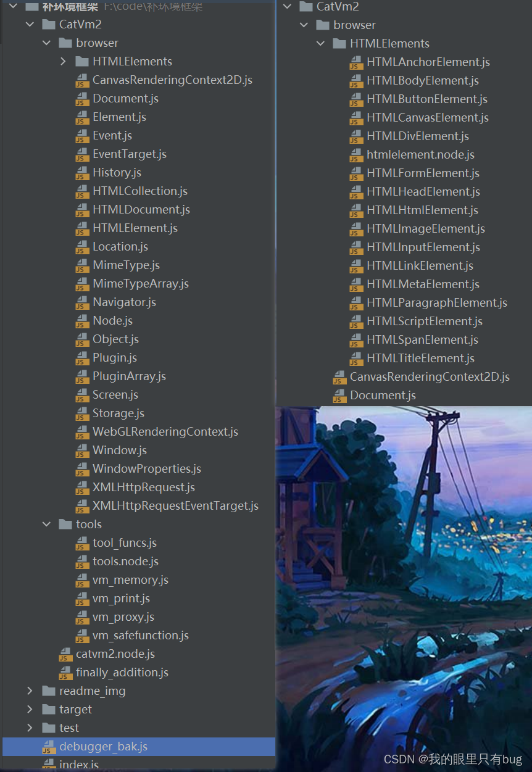Open tool_funcs.js in tools folder
The width and height of the screenshot is (532, 772).
pos(125,543)
